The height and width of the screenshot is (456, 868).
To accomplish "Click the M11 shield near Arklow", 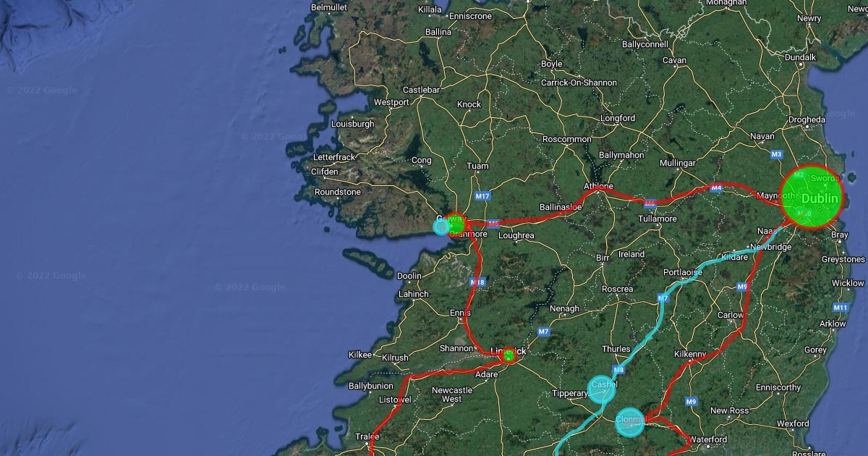I will [840, 307].
